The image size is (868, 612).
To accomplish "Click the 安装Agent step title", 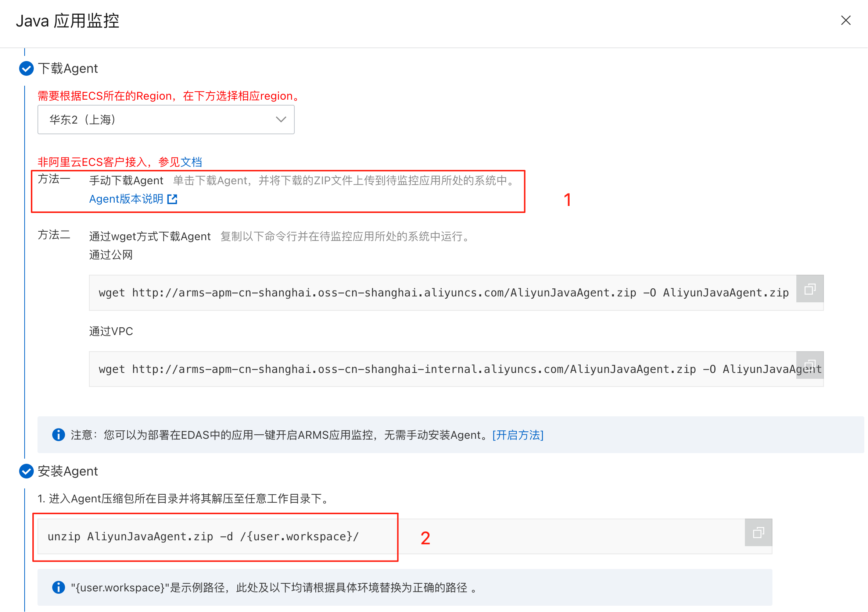I will pyautogui.click(x=68, y=471).
